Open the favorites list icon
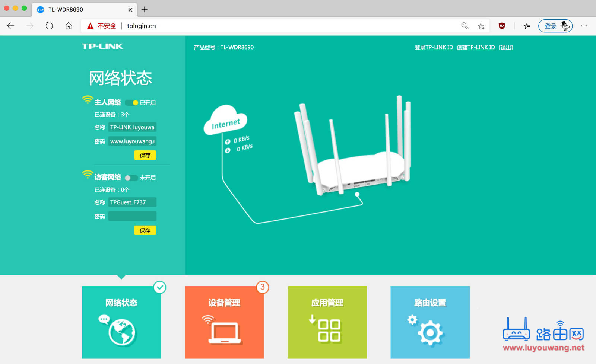Screen dimensions: 596x364 [527, 26]
